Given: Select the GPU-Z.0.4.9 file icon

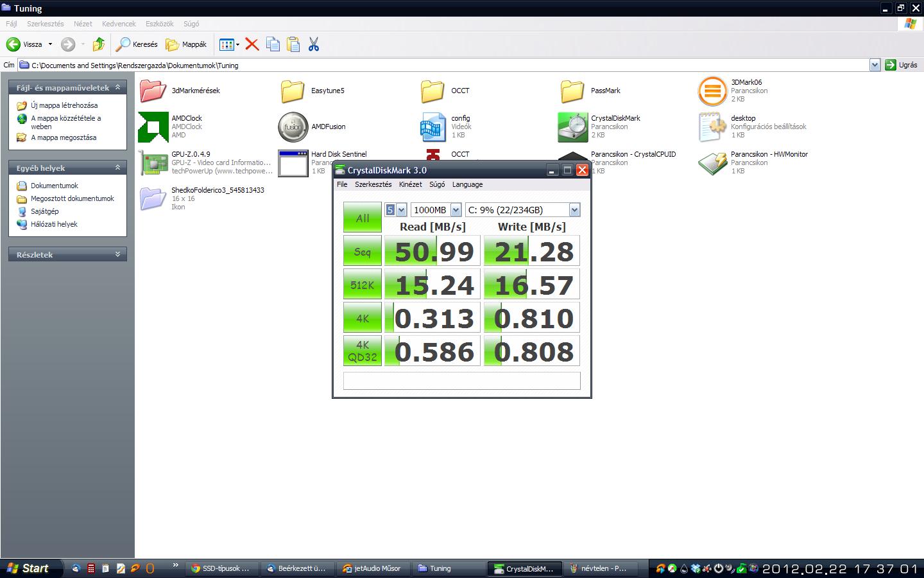Looking at the screenshot, I should [153, 162].
